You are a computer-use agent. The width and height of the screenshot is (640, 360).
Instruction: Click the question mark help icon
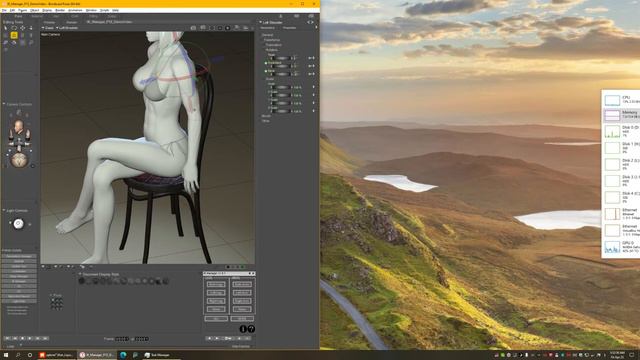pos(251,329)
